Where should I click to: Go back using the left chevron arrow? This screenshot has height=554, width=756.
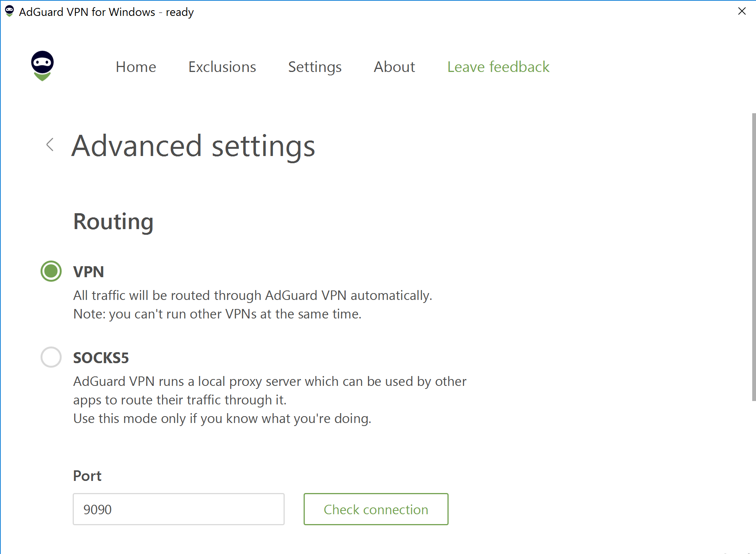(50, 145)
